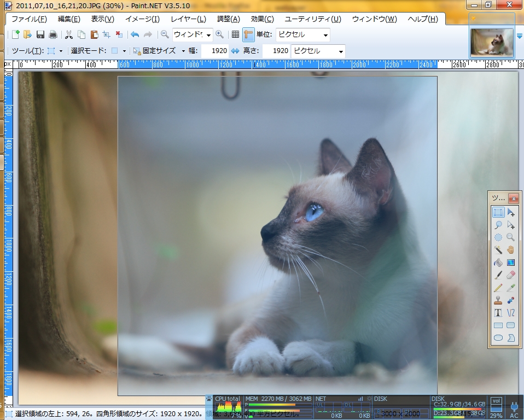
Task: Activate the Magic Wand tool
Action: coord(498,250)
